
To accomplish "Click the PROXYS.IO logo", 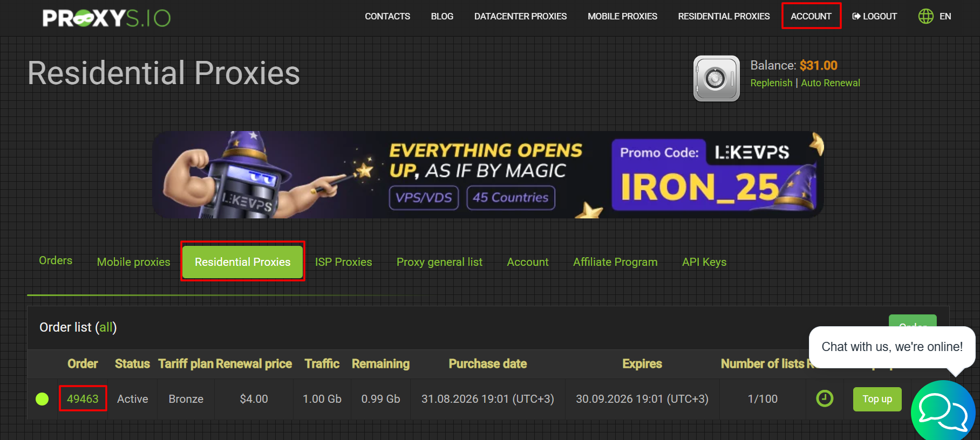I will pyautogui.click(x=106, y=18).
